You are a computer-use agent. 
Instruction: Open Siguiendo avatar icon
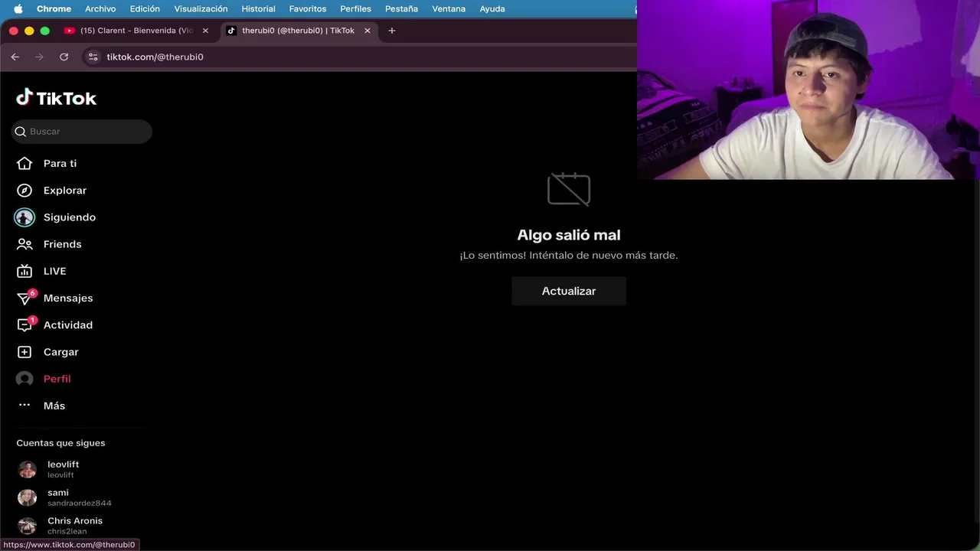tap(24, 217)
